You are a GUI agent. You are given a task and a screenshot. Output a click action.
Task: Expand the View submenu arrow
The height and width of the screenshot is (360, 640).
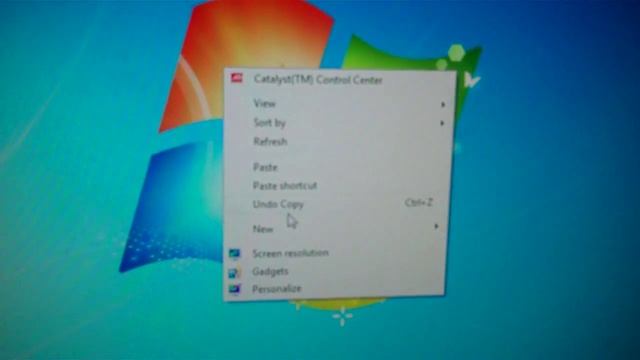(443, 105)
